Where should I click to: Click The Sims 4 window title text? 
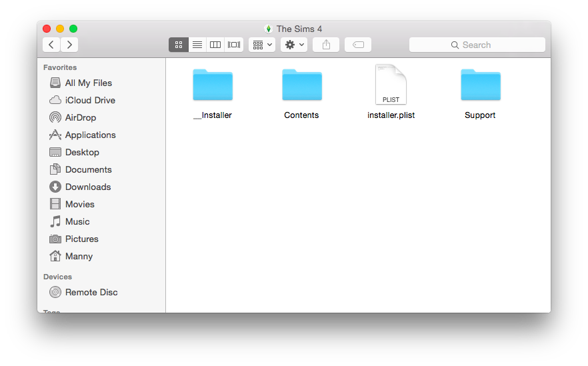[299, 29]
